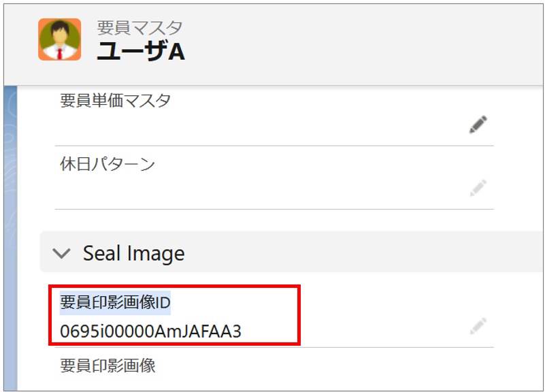Image resolution: width=545 pixels, height=392 pixels.
Task: Click the ID value 0695i00000AmJAFAA3
Action: pyautogui.click(x=150, y=331)
